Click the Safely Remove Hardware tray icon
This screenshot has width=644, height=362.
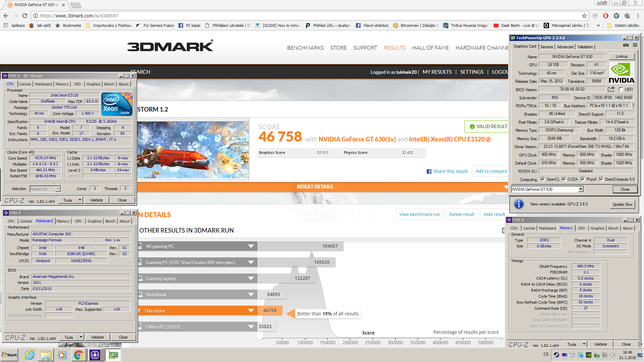596,355
